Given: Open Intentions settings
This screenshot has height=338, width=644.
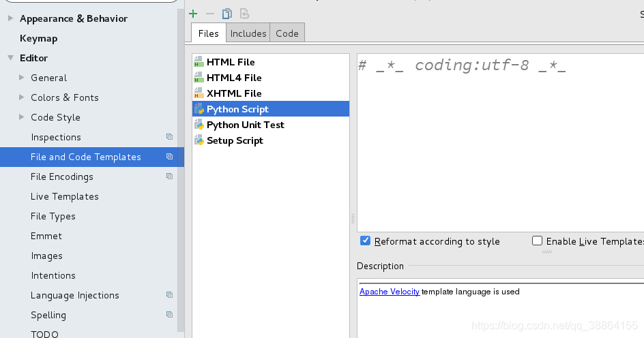Looking at the screenshot, I should click(53, 276).
